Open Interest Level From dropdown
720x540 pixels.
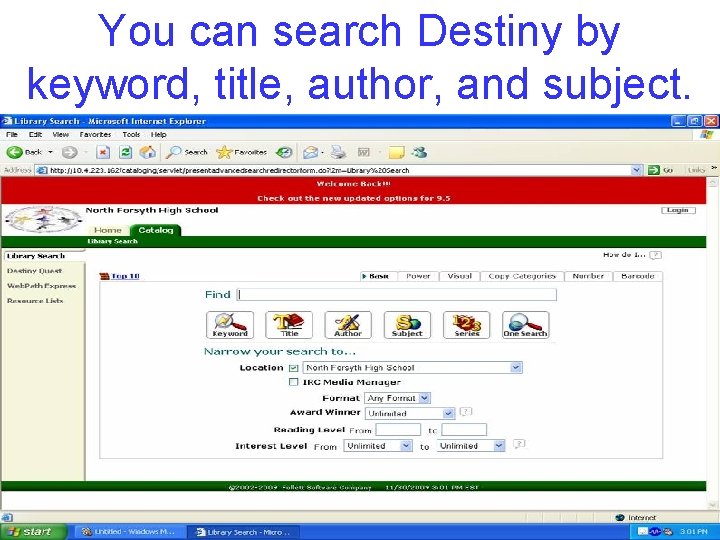pos(377,445)
